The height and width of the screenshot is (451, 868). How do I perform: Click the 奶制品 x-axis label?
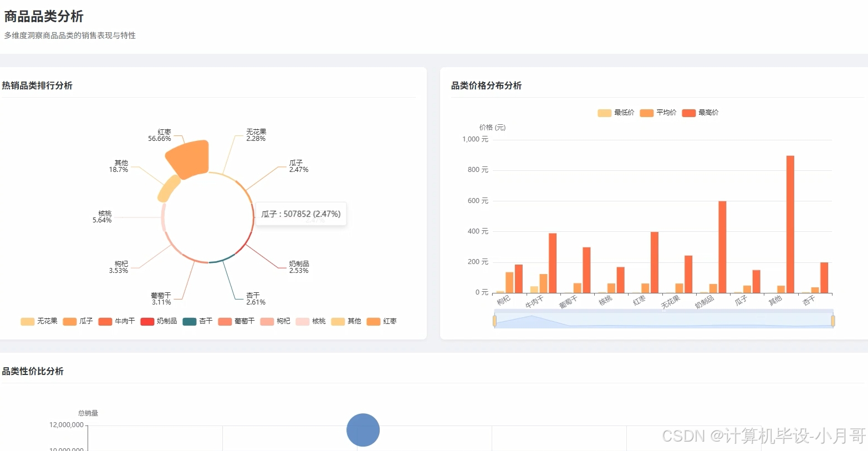704,302
